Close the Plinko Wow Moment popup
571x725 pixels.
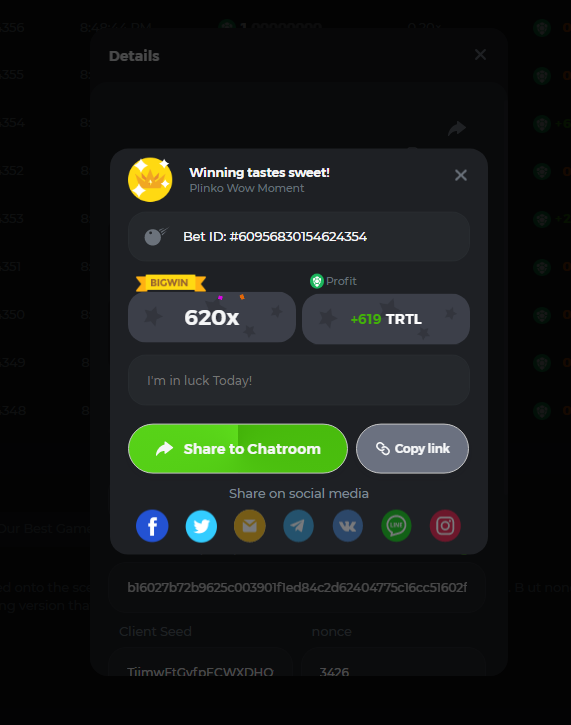pyautogui.click(x=460, y=175)
